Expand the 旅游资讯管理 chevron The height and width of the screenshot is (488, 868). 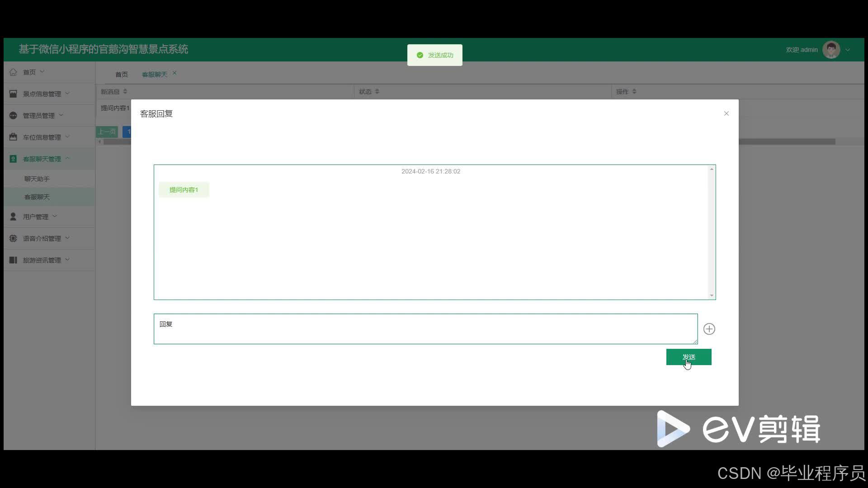(67, 259)
